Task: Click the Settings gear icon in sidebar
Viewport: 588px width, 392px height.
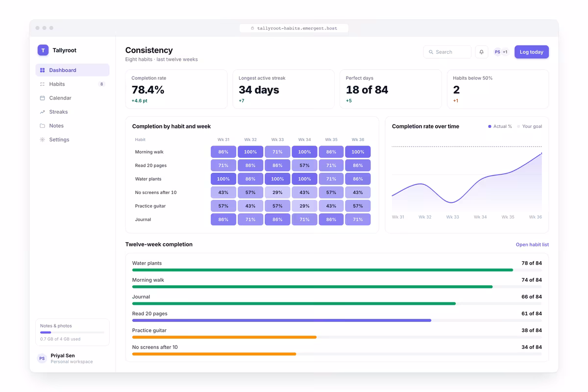Action: (x=42, y=140)
